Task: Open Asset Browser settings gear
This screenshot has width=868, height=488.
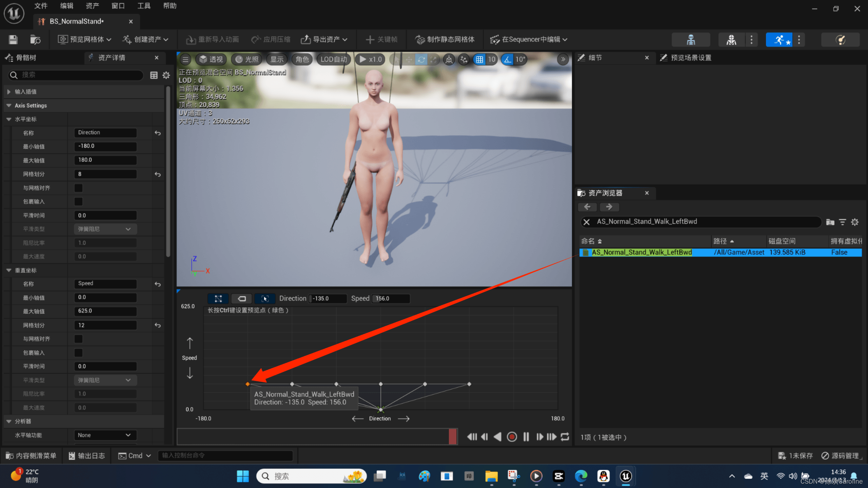Action: point(855,222)
